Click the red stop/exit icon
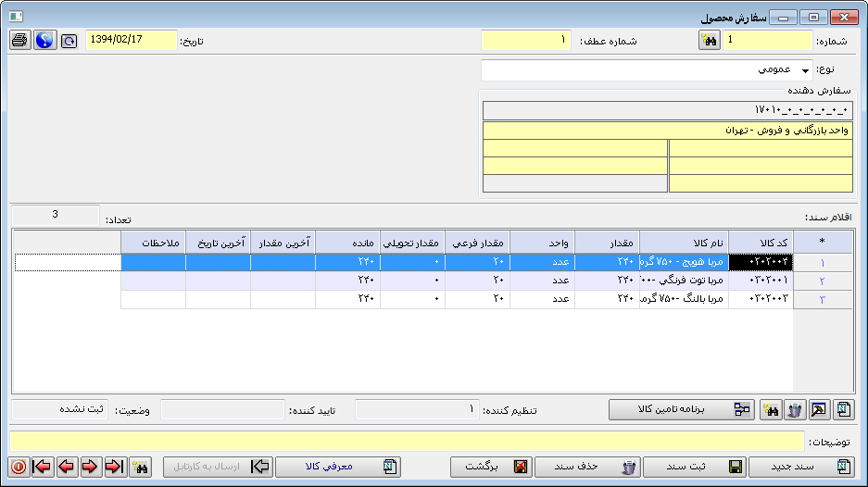 19,467
